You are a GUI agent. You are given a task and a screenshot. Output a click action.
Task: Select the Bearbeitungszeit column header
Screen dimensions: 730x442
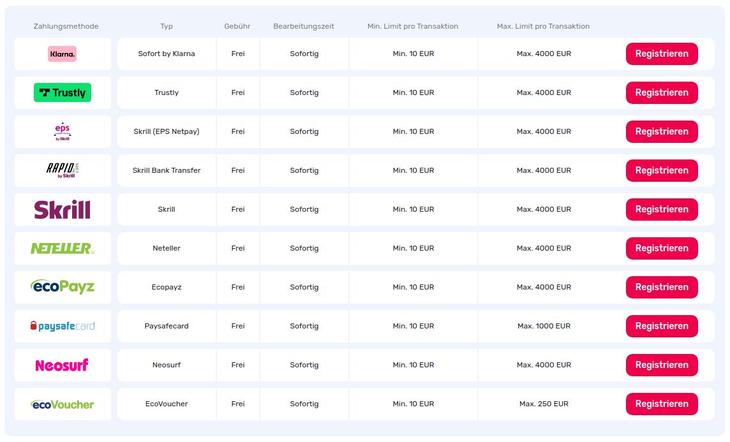click(304, 27)
